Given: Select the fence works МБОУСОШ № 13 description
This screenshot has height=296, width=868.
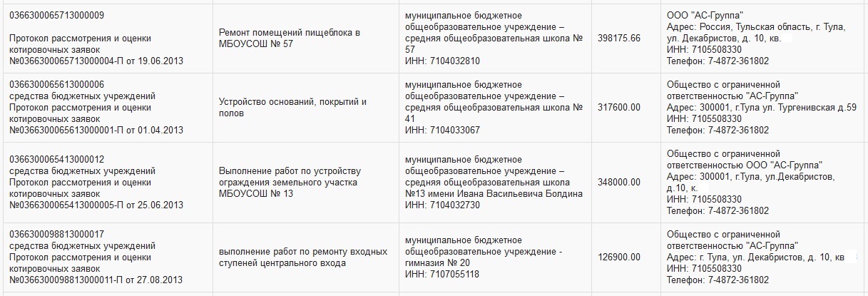Looking at the screenshot, I should pos(289,183).
